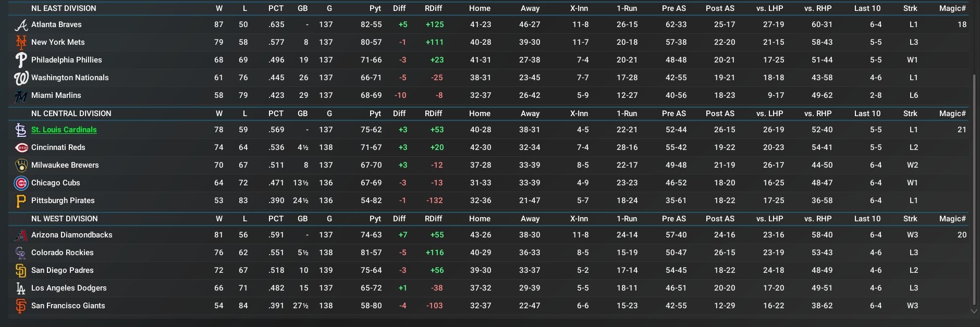Click the San Francisco Giants logo

[21, 306]
